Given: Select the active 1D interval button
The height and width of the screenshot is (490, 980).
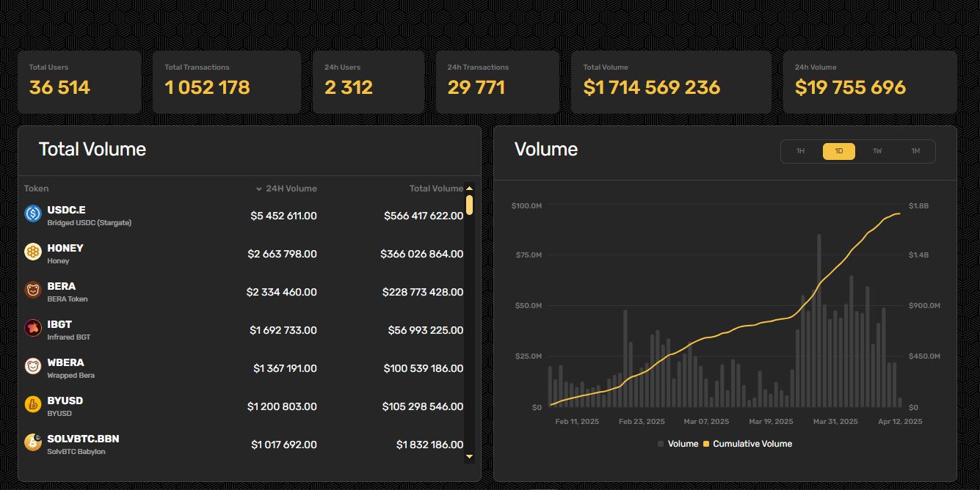Looking at the screenshot, I should tap(839, 151).
